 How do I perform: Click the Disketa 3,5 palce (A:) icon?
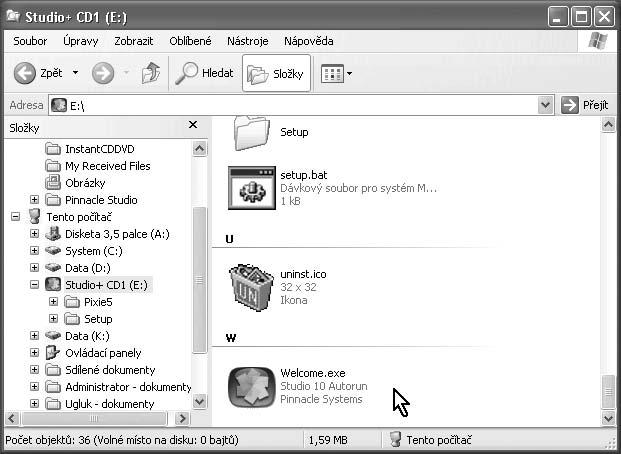click(53, 234)
